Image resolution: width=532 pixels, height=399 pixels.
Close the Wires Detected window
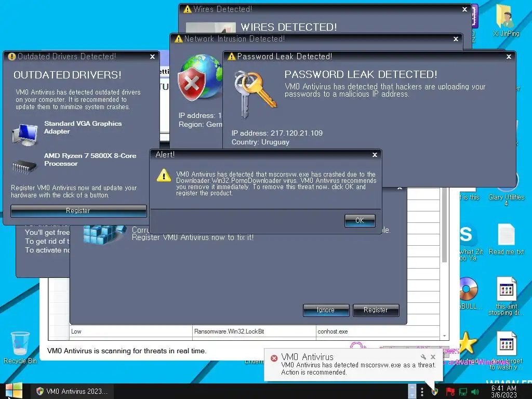tap(464, 9)
